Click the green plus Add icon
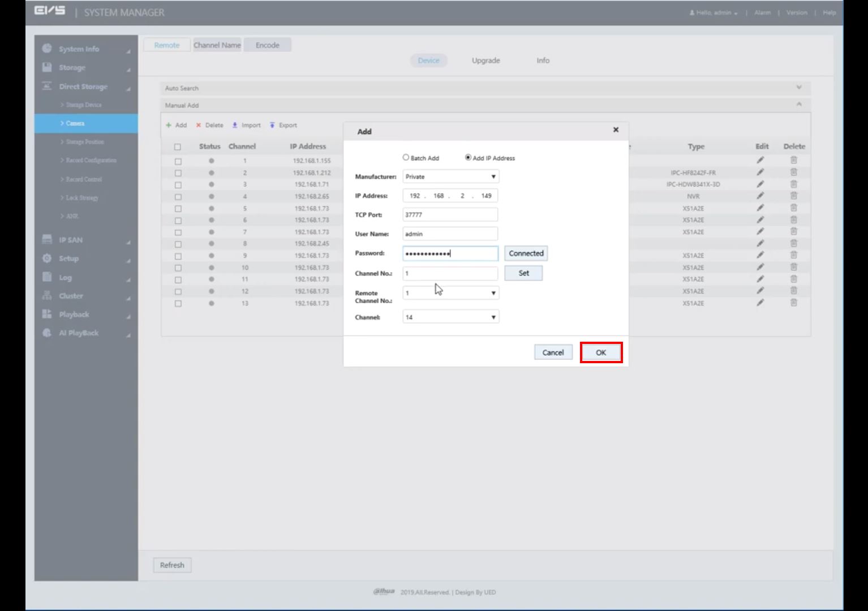Viewport: 868px width, 611px height. pos(169,125)
